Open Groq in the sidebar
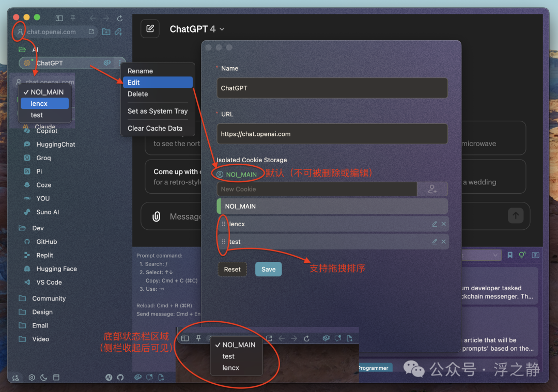 point(43,158)
